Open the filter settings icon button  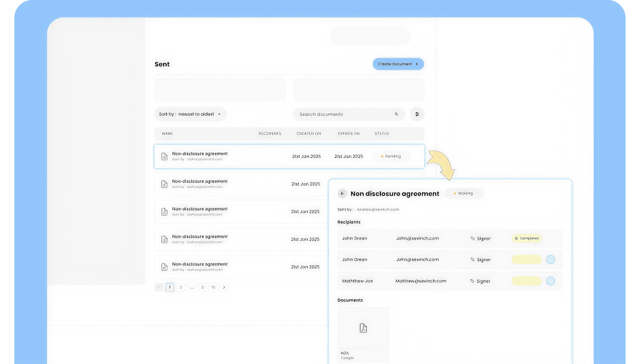coord(417,114)
